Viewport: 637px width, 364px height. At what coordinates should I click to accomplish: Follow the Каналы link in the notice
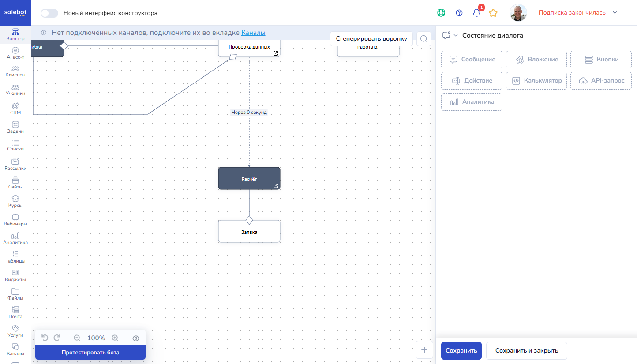pyautogui.click(x=253, y=33)
